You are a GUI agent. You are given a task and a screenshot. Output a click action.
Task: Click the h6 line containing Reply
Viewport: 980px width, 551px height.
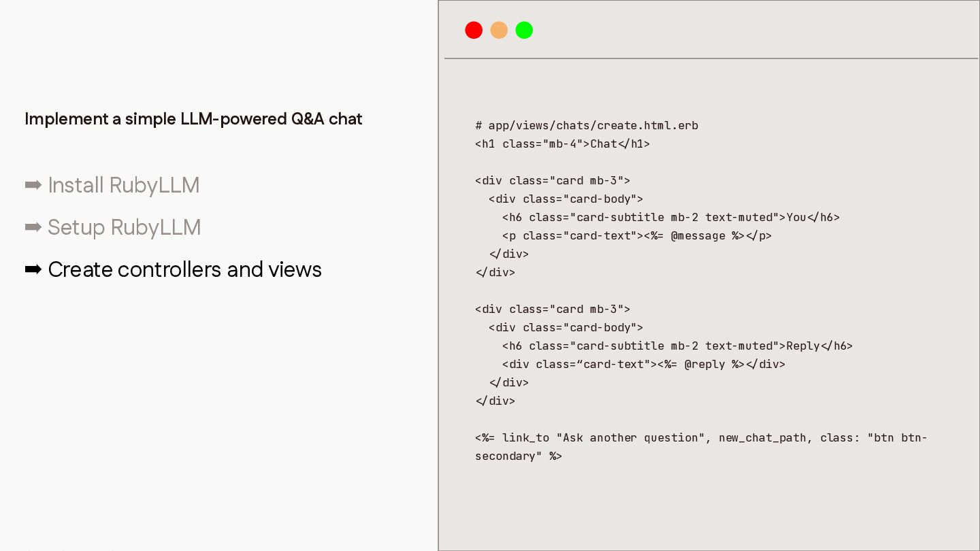(x=677, y=346)
